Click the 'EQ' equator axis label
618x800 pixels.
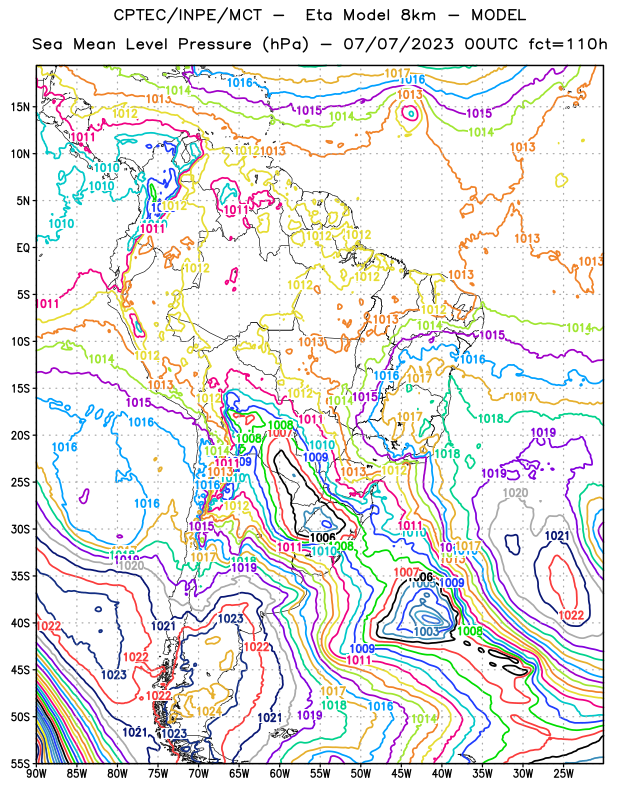coord(23,248)
